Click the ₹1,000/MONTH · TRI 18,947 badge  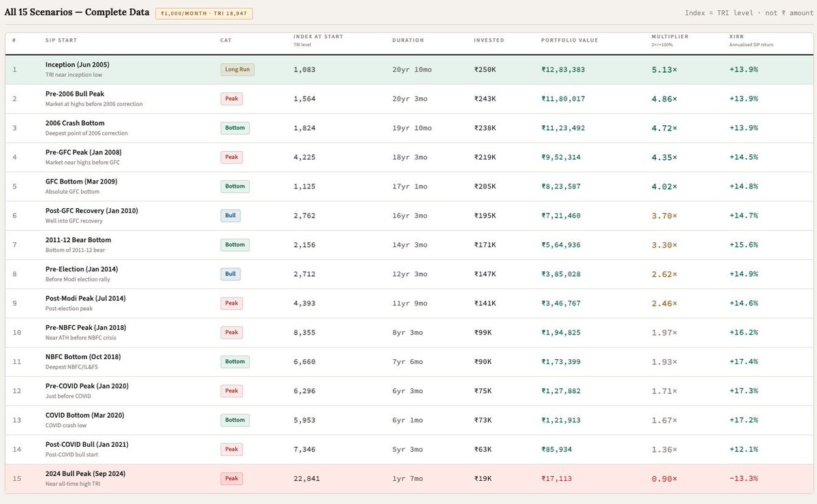[204, 14]
